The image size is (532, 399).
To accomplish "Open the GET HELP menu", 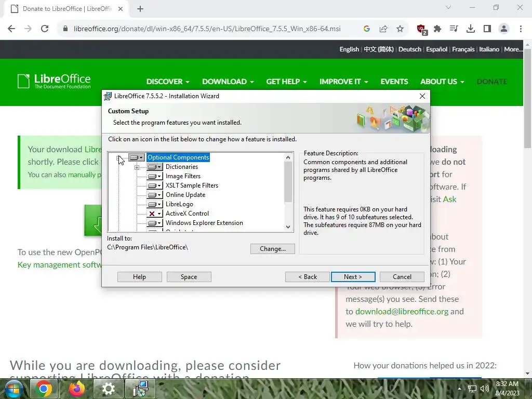I will pyautogui.click(x=286, y=82).
